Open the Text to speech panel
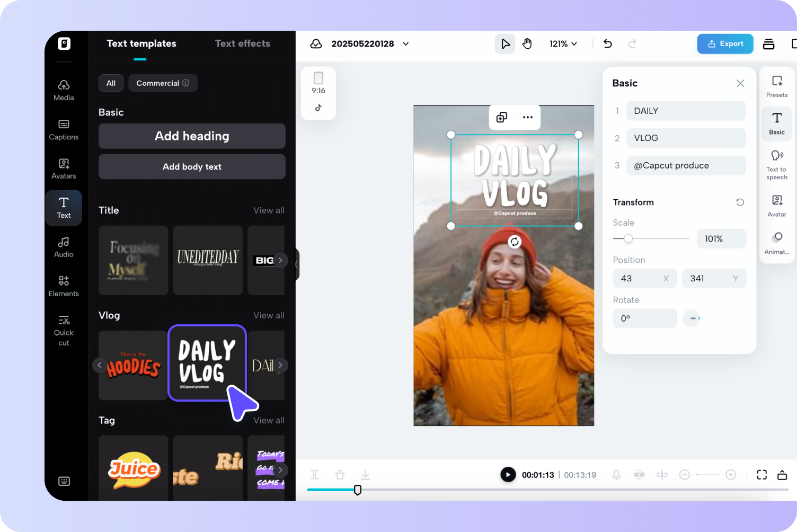 tap(776, 164)
